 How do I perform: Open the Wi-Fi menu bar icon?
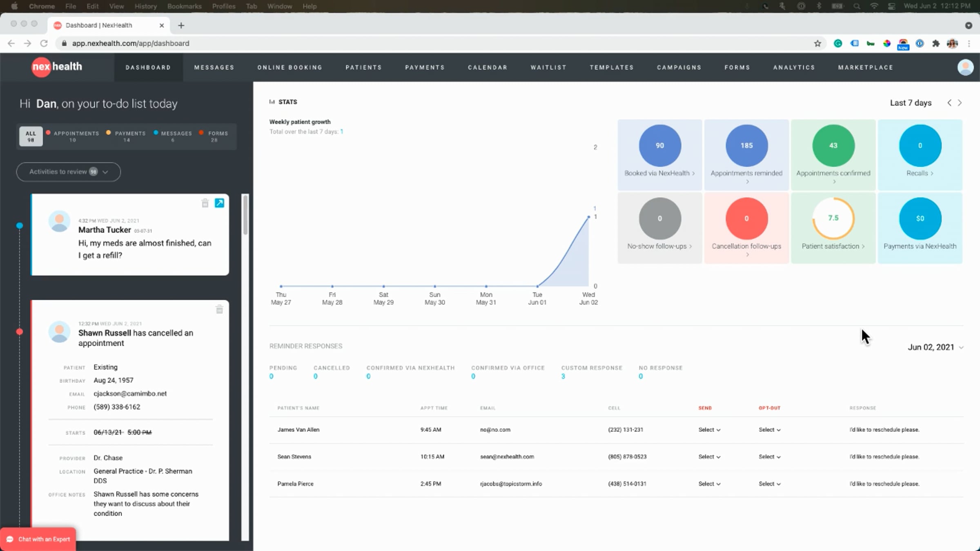click(874, 6)
